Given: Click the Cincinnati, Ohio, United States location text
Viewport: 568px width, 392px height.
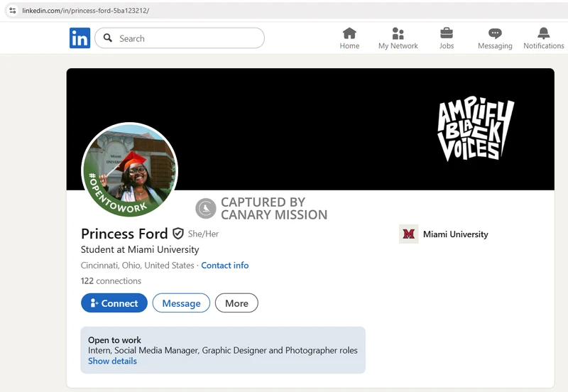Looking at the screenshot, I should click(137, 266).
